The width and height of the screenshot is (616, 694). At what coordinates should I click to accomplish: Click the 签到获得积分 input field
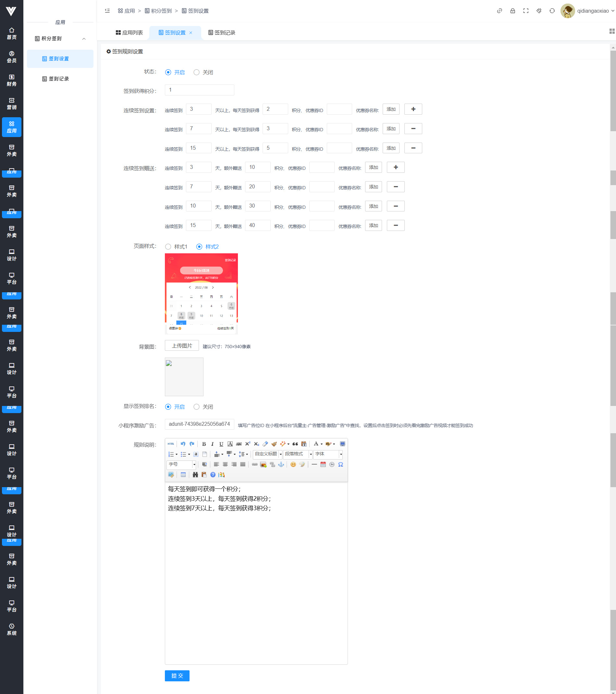[200, 90]
